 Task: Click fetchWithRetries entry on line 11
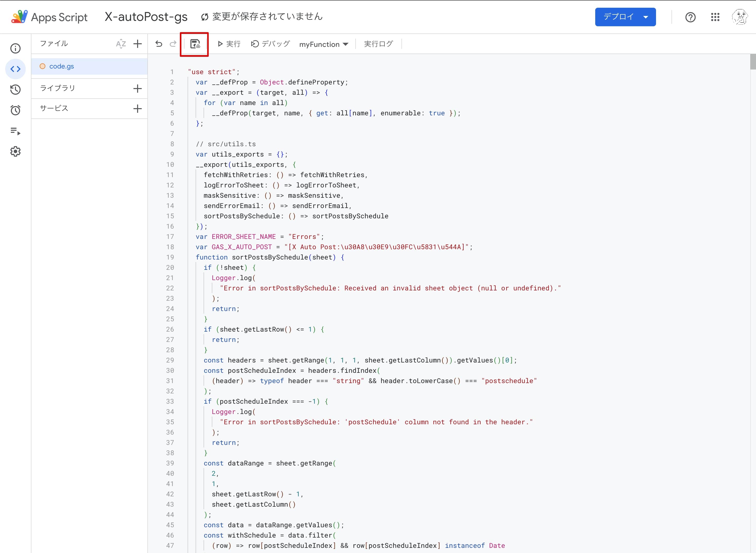coord(286,175)
